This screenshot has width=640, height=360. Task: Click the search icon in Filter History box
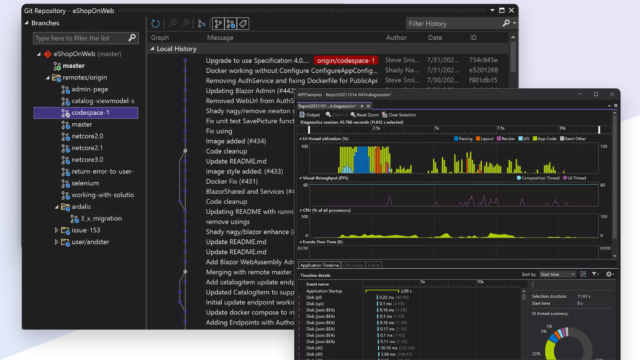(x=506, y=23)
